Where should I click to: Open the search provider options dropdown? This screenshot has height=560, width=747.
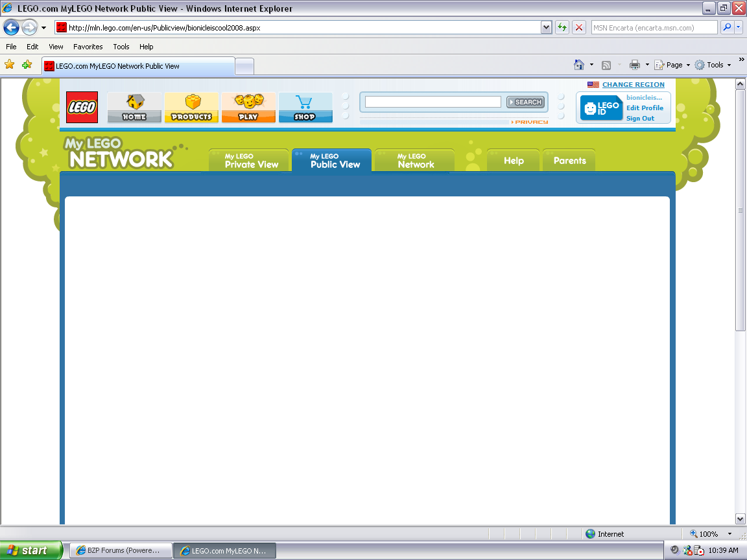click(739, 28)
